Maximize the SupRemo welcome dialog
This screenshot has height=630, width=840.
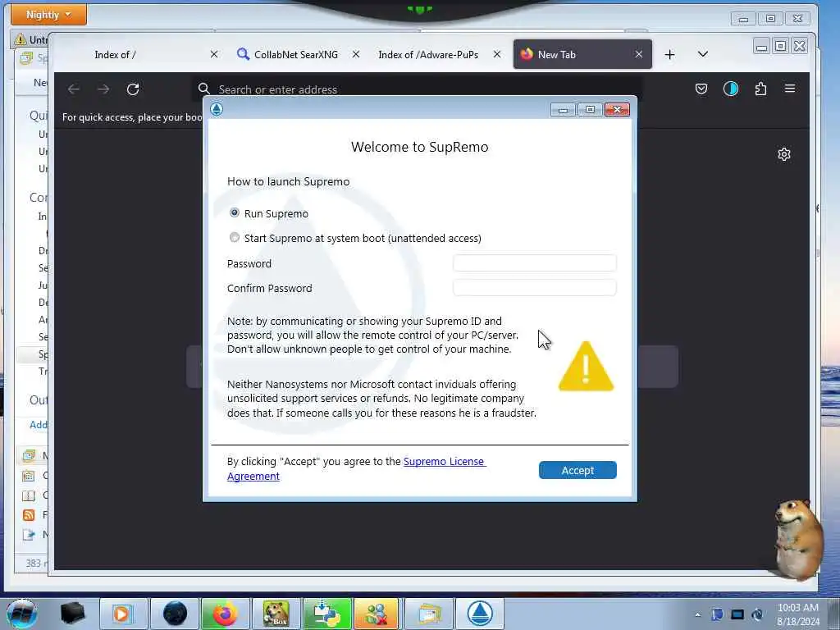tap(590, 109)
